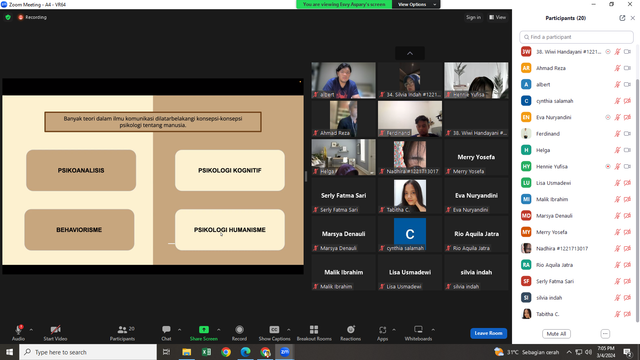Expand whiteboards options arrow
Image resolution: width=640 pixels, height=360 pixels.
pyautogui.click(x=433, y=330)
